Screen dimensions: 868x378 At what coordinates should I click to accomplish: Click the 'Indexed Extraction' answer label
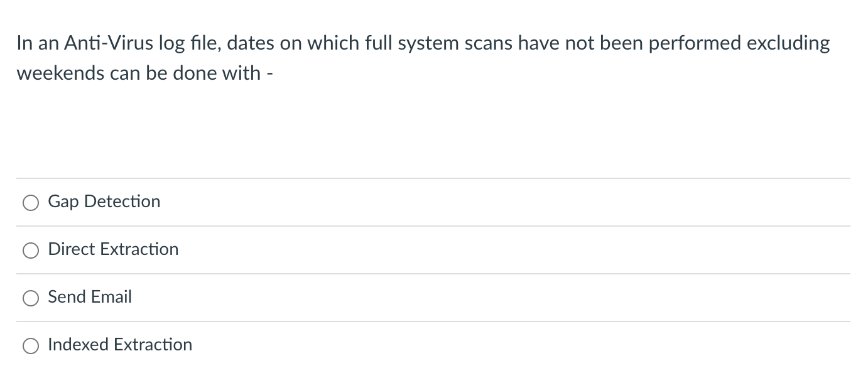click(x=120, y=344)
